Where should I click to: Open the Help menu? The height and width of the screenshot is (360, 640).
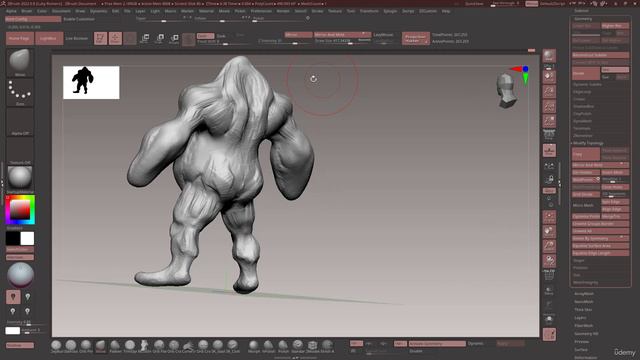pos(446,11)
